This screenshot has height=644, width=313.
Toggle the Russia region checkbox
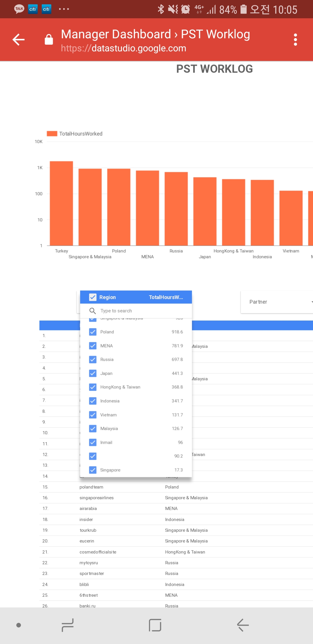[x=93, y=360]
